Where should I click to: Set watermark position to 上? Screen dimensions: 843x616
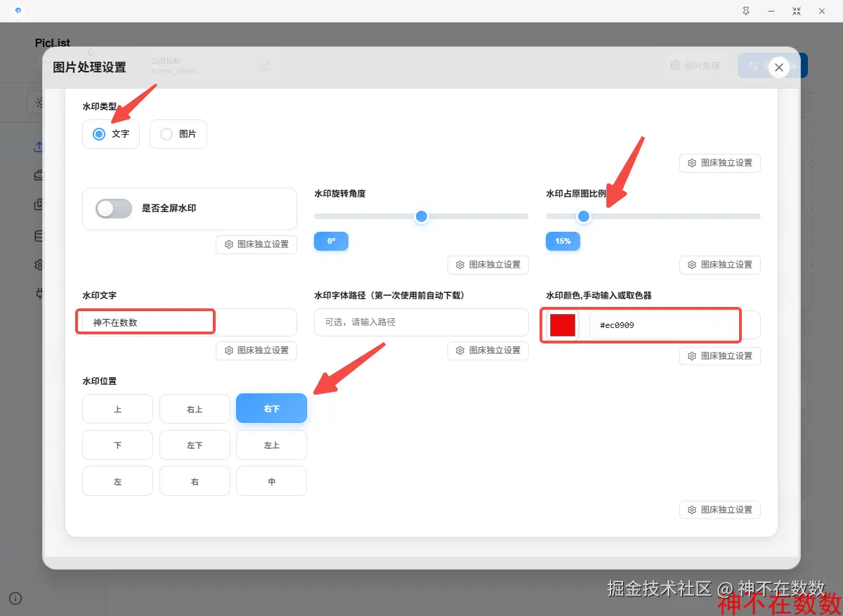coord(117,409)
